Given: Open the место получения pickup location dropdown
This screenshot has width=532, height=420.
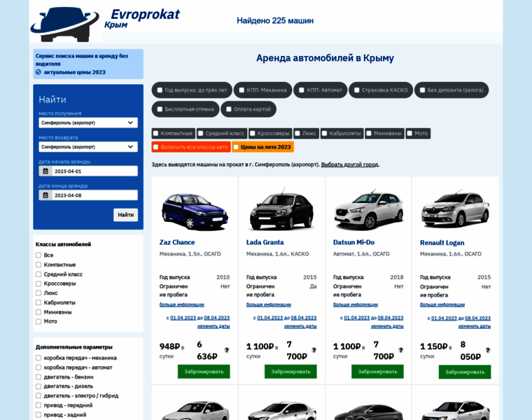Looking at the screenshot, I should coord(88,122).
